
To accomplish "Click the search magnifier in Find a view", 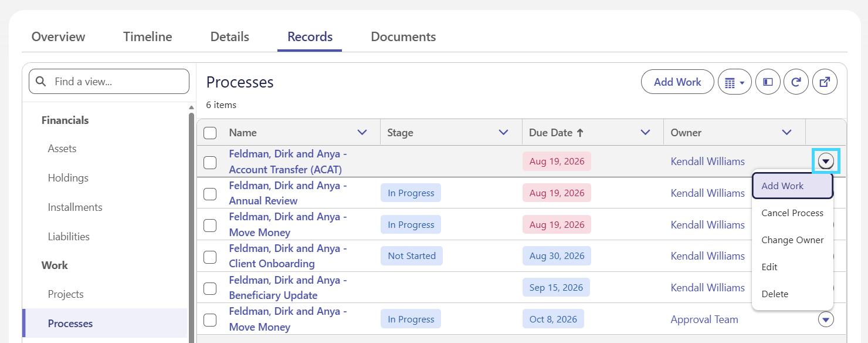I will [41, 82].
